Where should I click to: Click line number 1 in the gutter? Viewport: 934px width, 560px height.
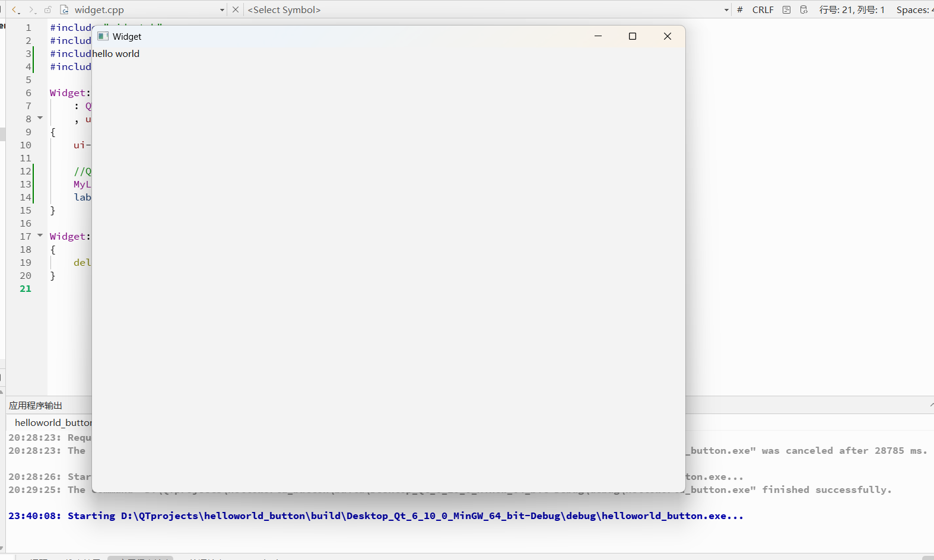[28, 28]
